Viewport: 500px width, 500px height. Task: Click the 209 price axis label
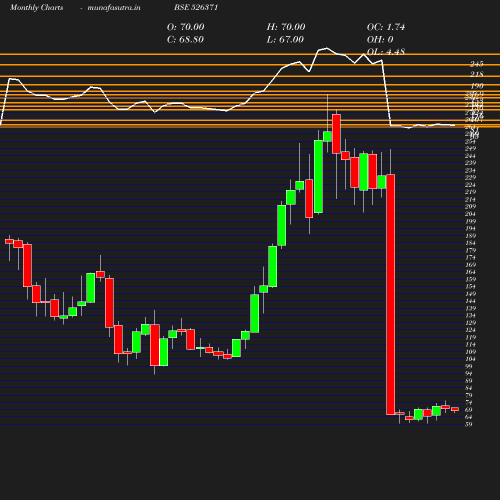pyautogui.click(x=471, y=206)
